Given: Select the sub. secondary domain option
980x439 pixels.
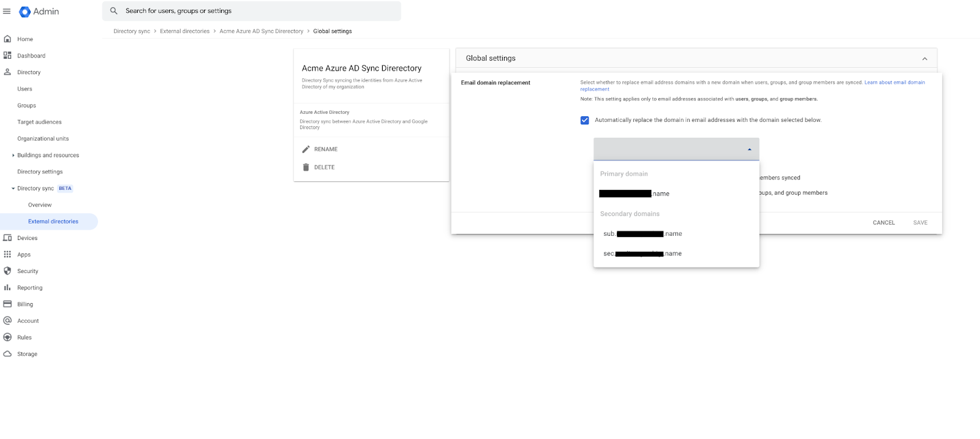Looking at the screenshot, I should click(676, 233).
